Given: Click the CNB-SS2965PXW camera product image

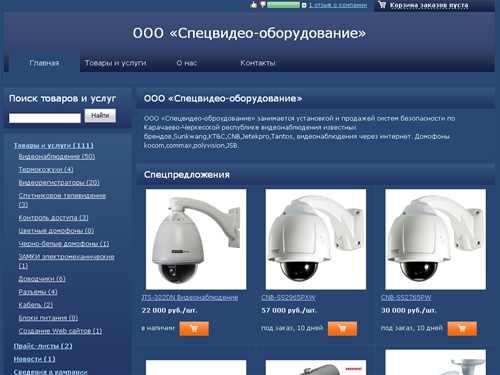Looking at the screenshot, I should pos(316,239).
